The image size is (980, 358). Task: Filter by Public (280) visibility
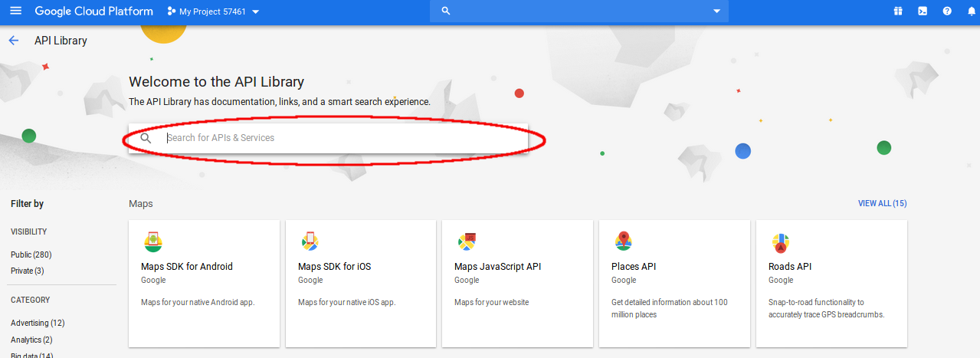[31, 255]
